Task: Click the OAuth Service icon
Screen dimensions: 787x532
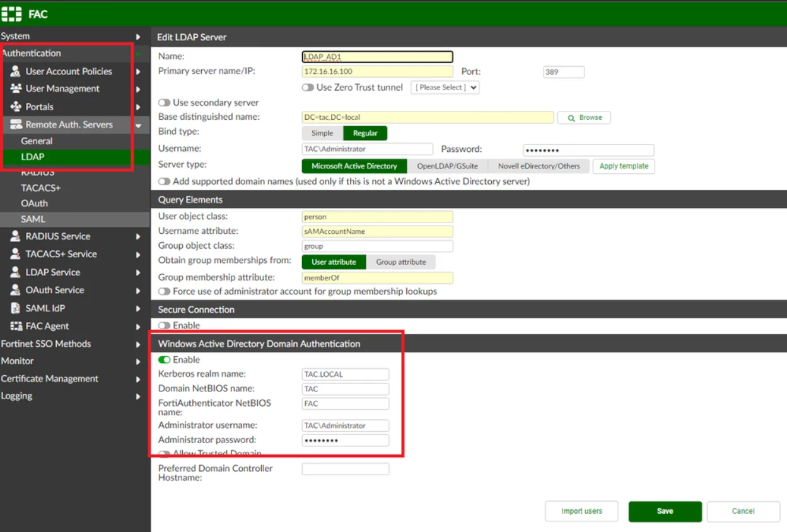Action: click(x=16, y=290)
